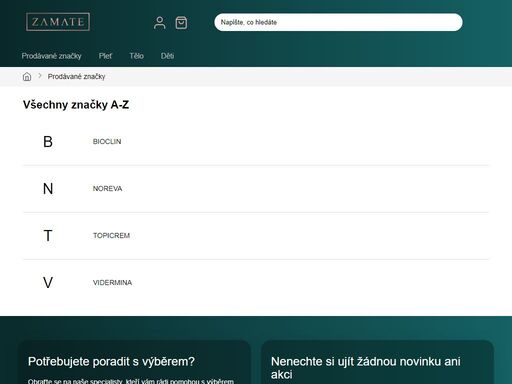512x384 pixels.
Task: Open the VIDERMINA brand link
Action: pyautogui.click(x=112, y=283)
